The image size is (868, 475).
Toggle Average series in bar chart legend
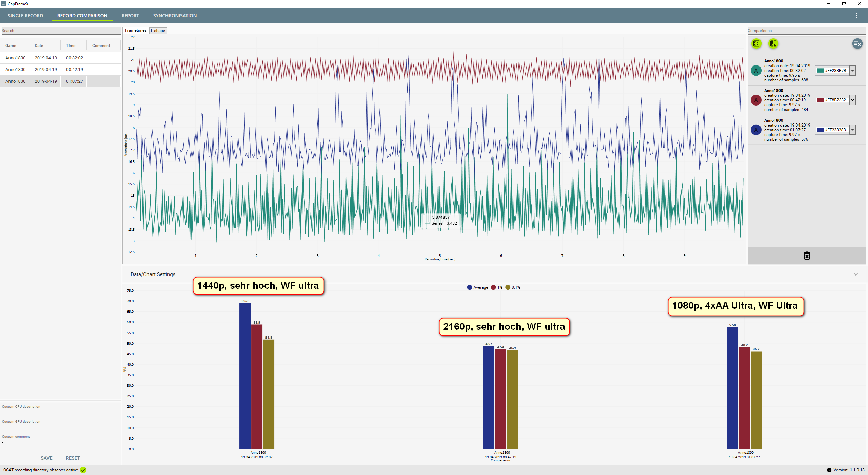tap(477, 287)
